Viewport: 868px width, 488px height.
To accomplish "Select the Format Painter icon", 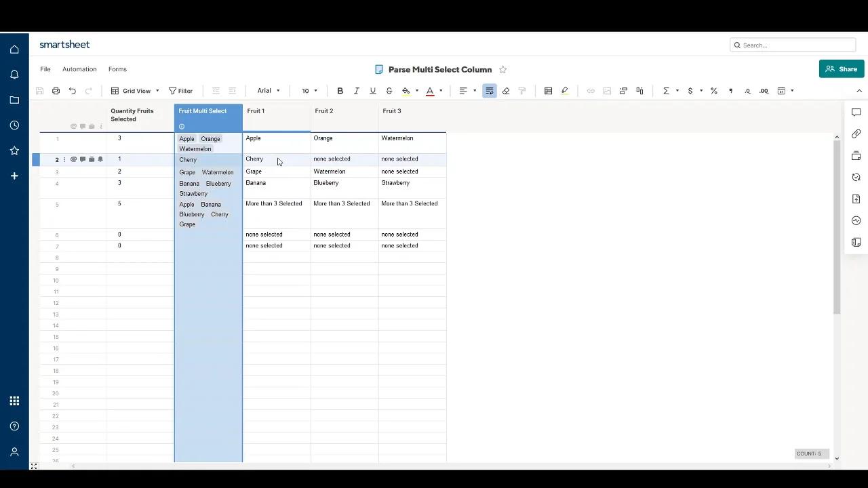I will (x=521, y=90).
